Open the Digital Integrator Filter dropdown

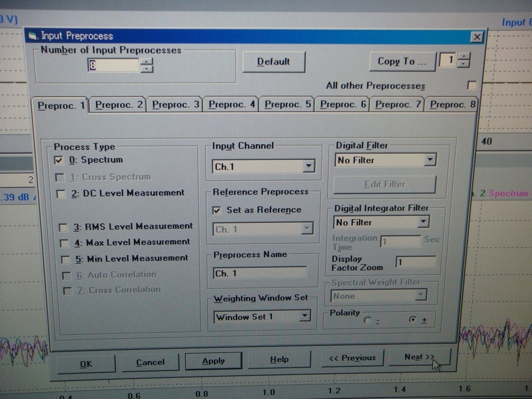[424, 221]
